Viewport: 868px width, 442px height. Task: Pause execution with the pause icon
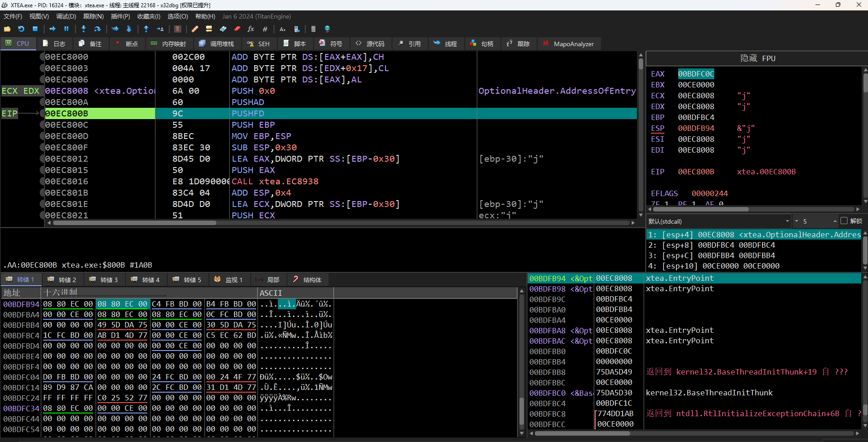[67, 29]
